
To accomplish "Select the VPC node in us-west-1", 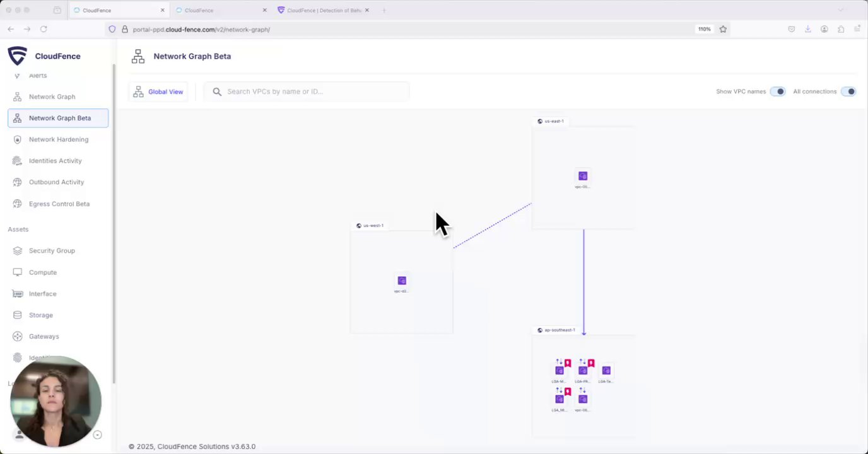I will tap(402, 281).
